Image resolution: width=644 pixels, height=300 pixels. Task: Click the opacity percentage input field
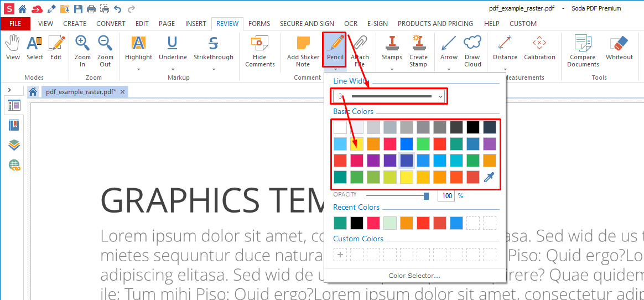pyautogui.click(x=446, y=196)
